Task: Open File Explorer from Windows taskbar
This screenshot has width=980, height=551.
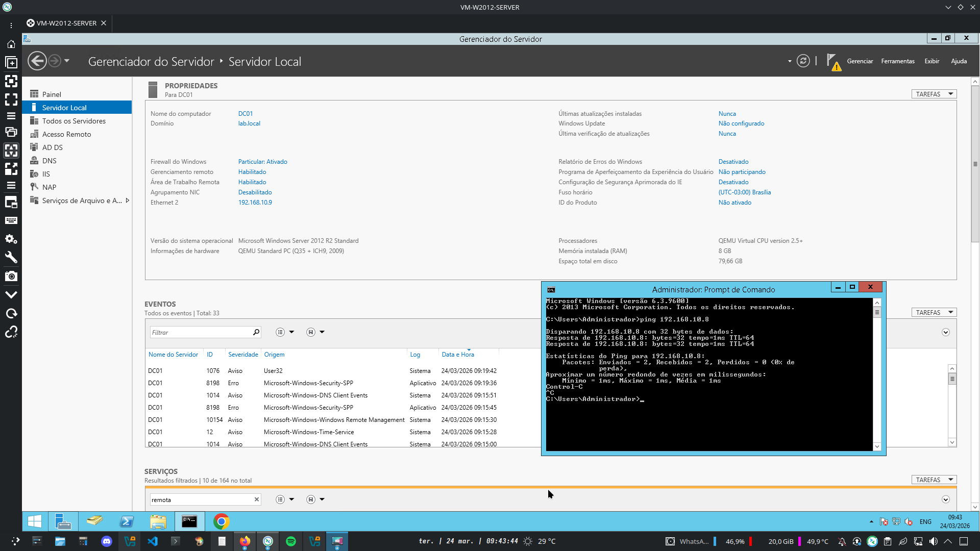Action: [x=158, y=521]
